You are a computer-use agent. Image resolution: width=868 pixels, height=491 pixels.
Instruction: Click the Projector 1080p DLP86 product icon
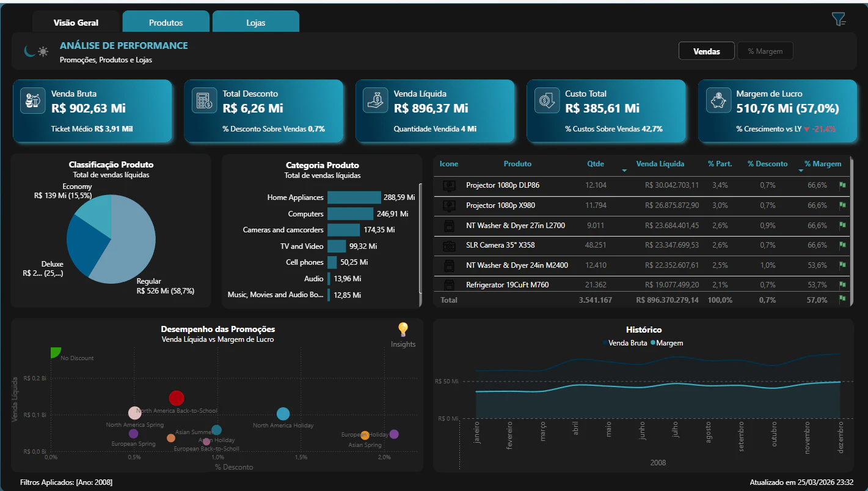click(449, 185)
